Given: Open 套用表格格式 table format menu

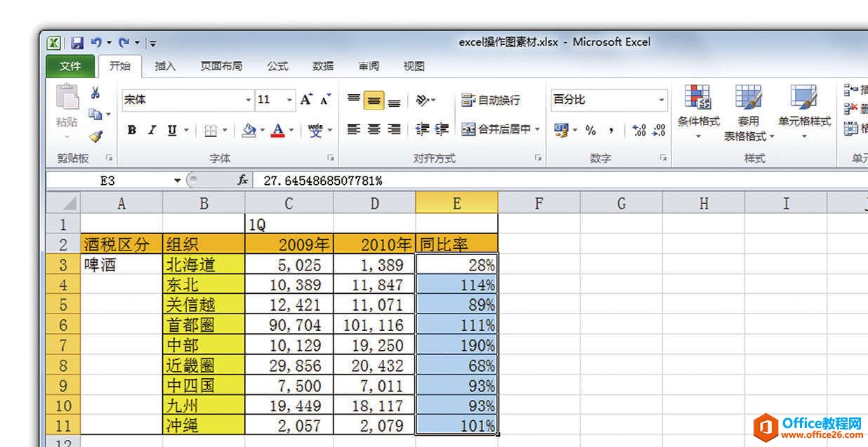Looking at the screenshot, I should 749,112.
